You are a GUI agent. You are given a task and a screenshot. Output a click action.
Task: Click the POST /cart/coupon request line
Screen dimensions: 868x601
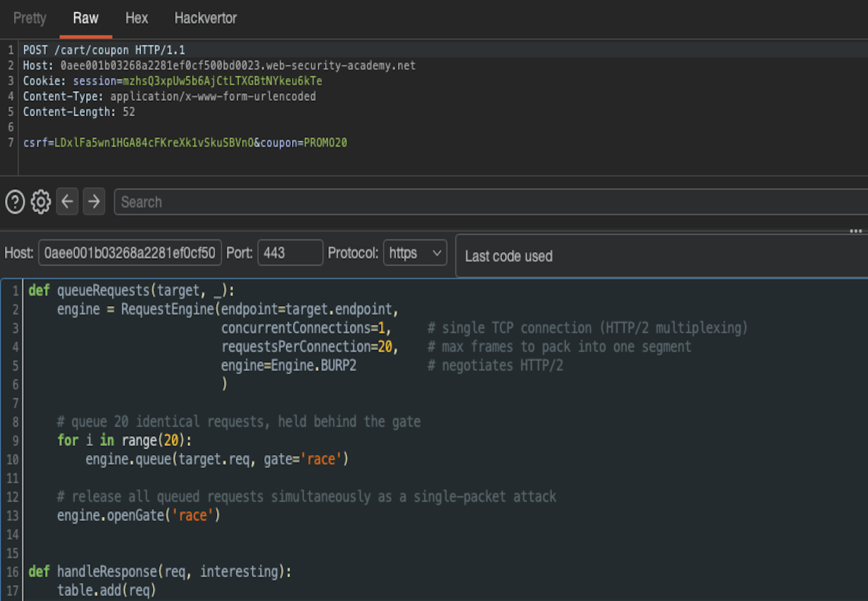[x=104, y=50]
